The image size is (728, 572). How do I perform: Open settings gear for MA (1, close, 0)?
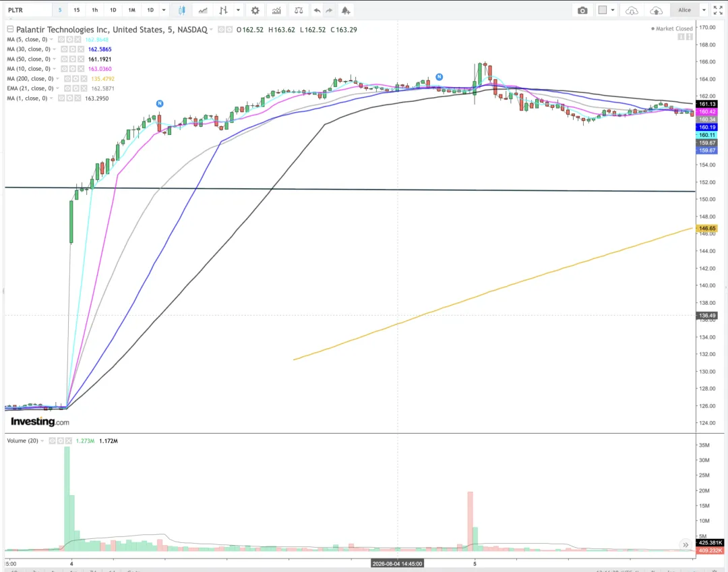pos(69,98)
